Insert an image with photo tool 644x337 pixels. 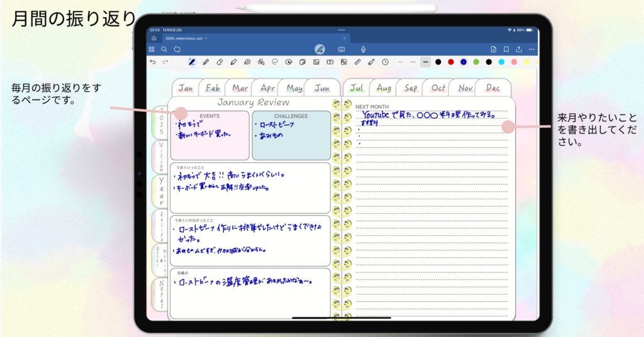click(x=316, y=62)
